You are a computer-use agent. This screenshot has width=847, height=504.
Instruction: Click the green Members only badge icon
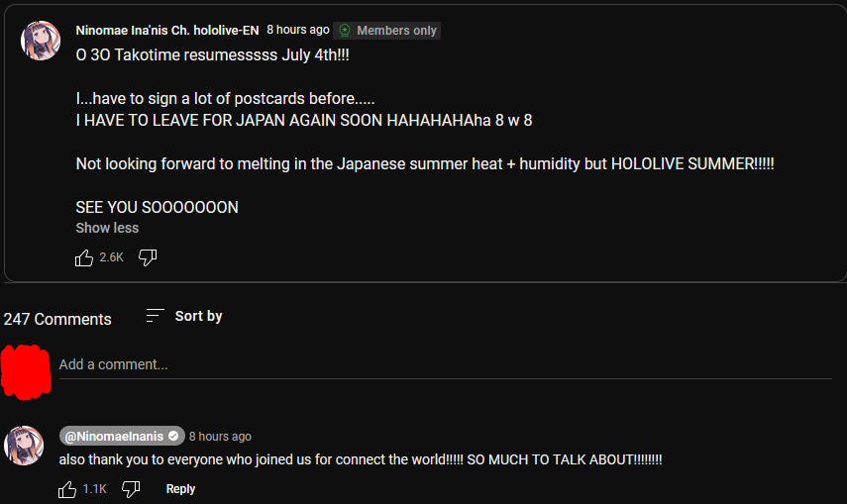pos(345,31)
